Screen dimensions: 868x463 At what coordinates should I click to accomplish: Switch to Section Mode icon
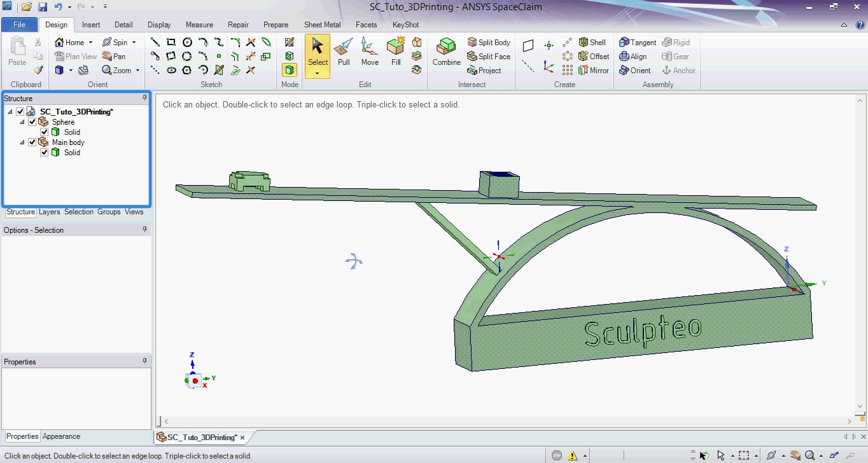pos(290,57)
